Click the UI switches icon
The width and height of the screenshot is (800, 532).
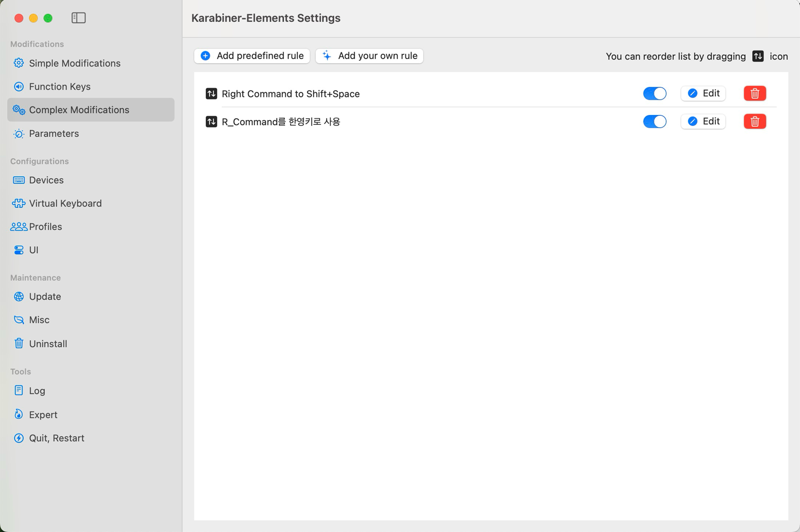point(19,250)
